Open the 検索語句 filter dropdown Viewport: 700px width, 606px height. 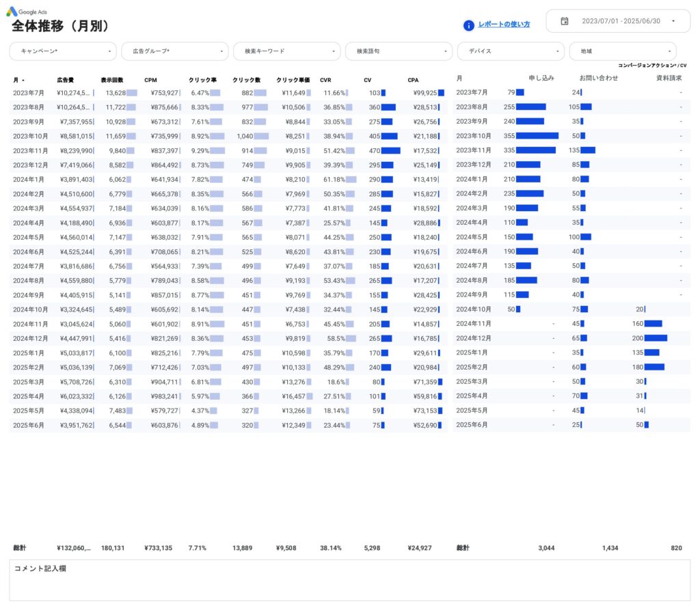pyautogui.click(x=397, y=51)
